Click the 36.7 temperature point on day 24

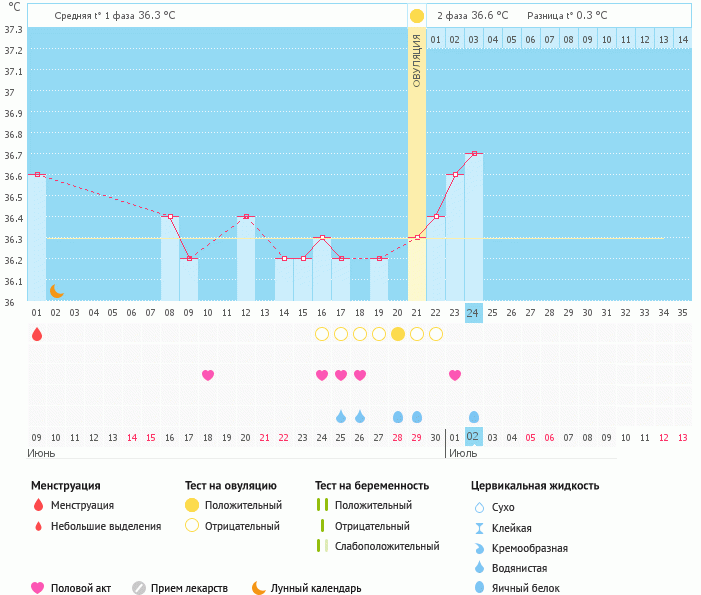[474, 154]
